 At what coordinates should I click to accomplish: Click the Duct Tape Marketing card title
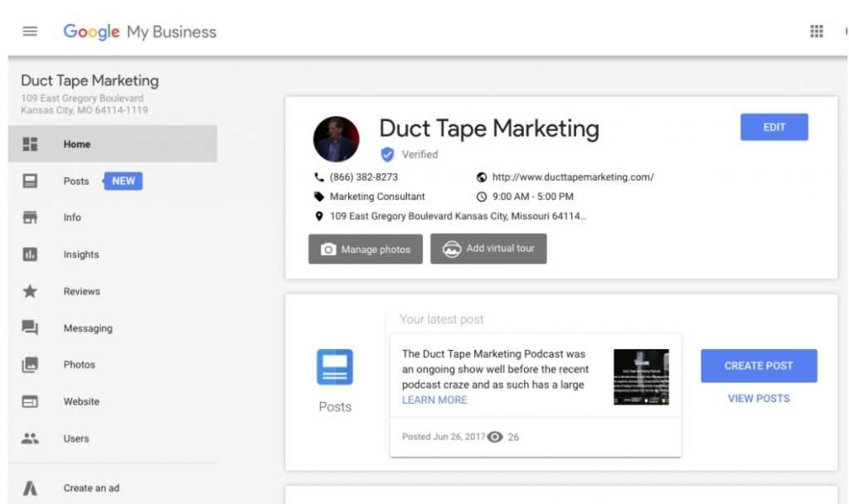click(489, 128)
